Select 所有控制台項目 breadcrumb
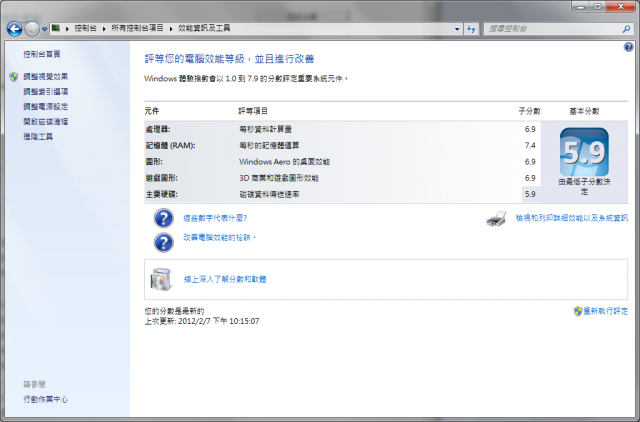The height and width of the screenshot is (422, 640). (x=137, y=28)
